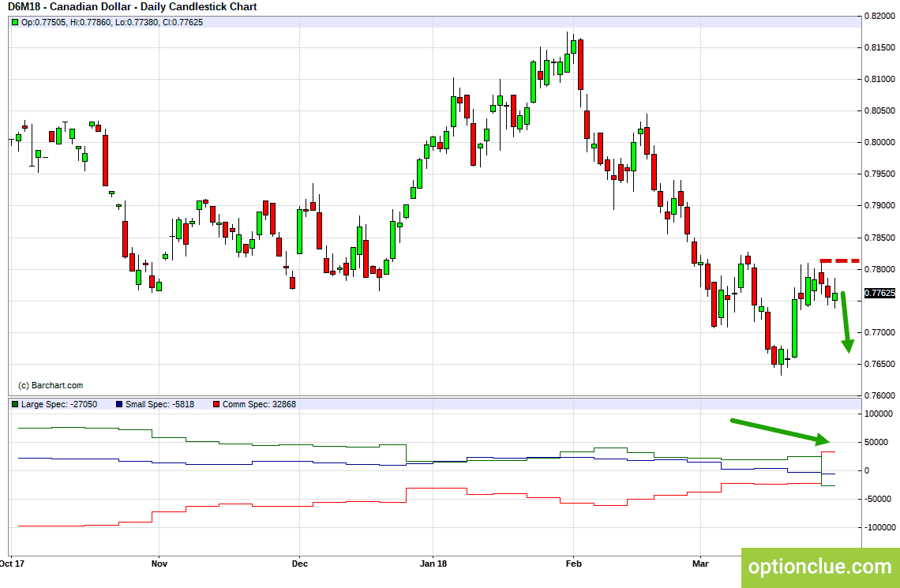The height and width of the screenshot is (588, 900).
Task: Click the Jan 18 date axis label
Action: point(433,564)
